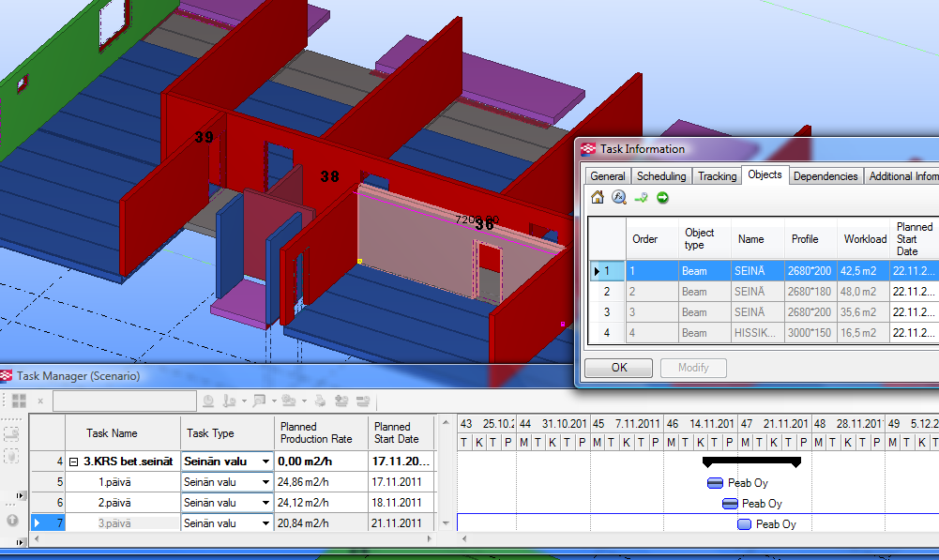Click the 42,5 m2 workload cell
This screenshot has height=560, width=939.
[x=863, y=271]
